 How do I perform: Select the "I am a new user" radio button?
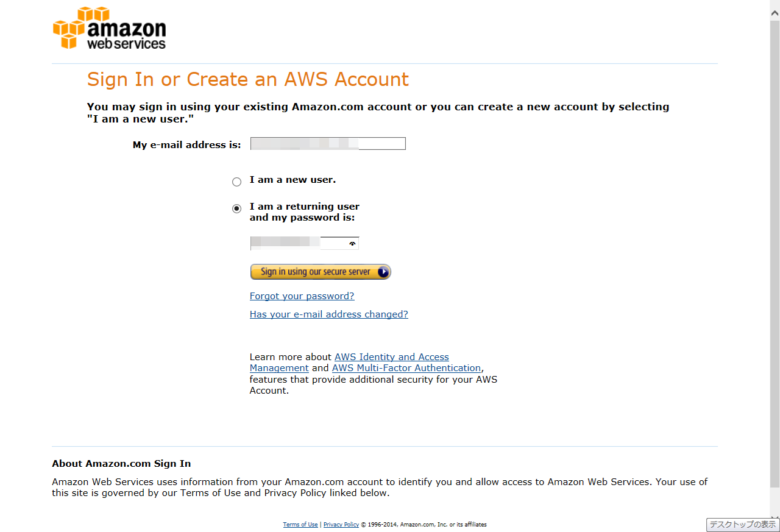click(x=236, y=182)
